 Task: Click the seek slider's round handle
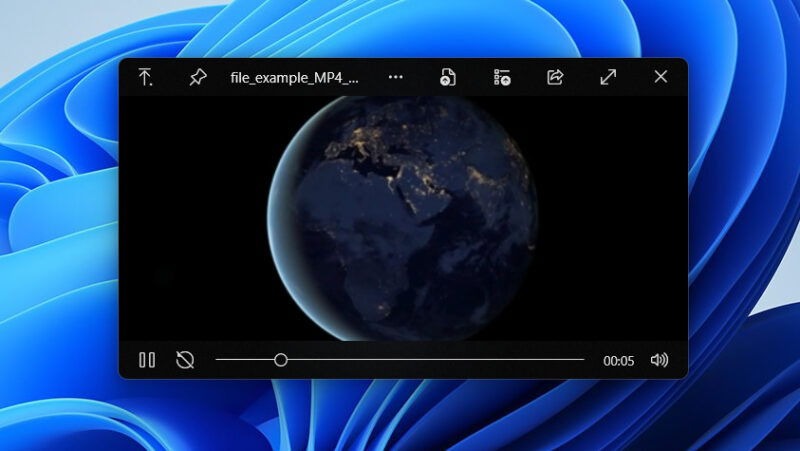[x=281, y=360]
